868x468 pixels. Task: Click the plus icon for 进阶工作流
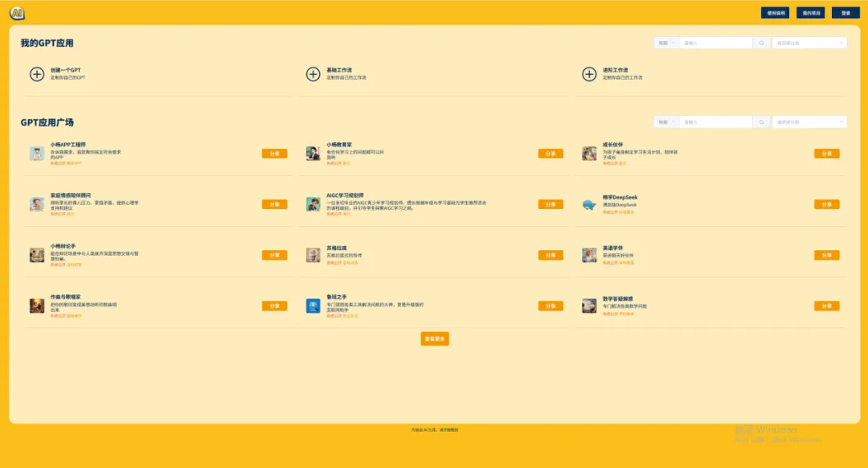(589, 74)
